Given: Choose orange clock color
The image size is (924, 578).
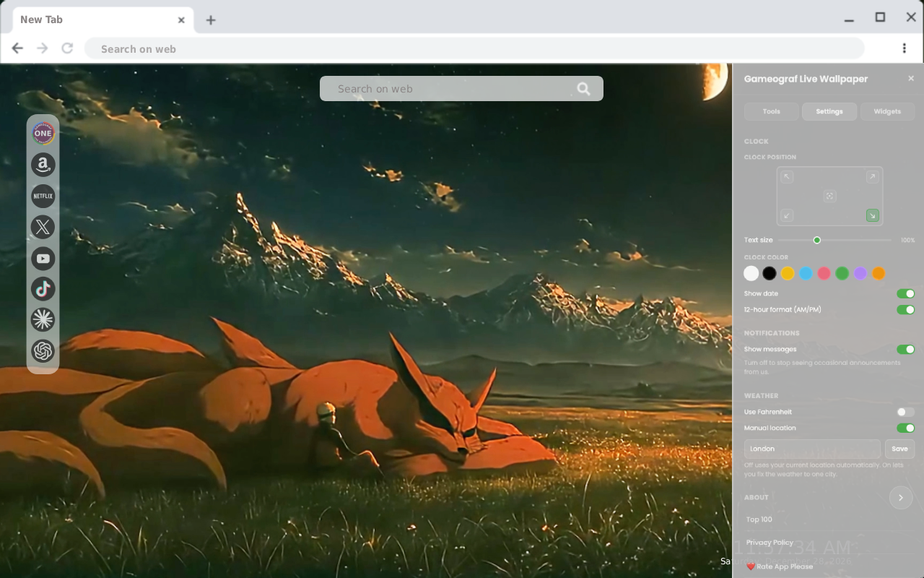Looking at the screenshot, I should [878, 273].
